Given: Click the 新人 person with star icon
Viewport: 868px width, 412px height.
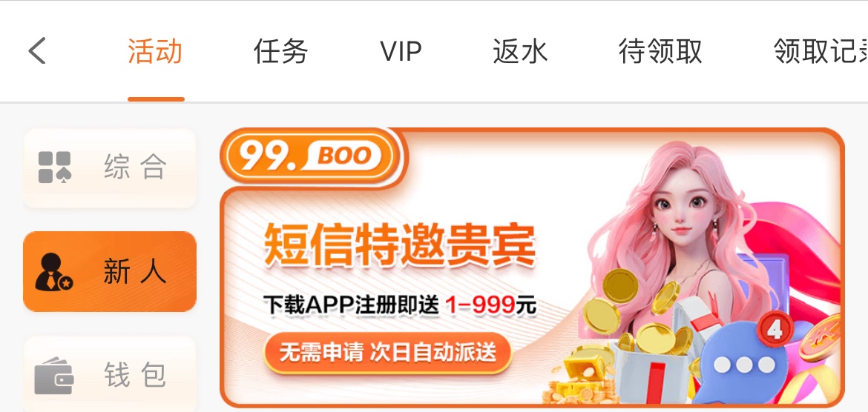Looking at the screenshot, I should click(x=53, y=271).
